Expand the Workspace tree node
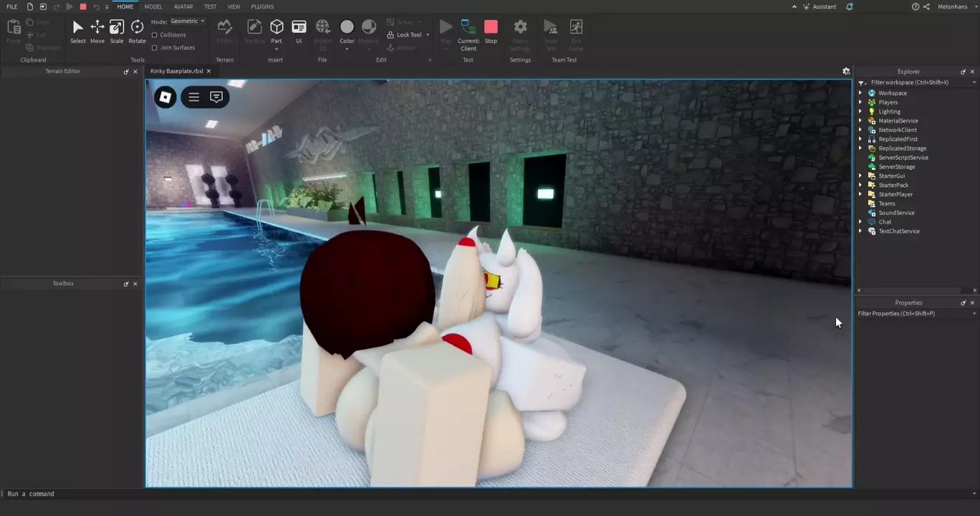The width and height of the screenshot is (980, 516). coord(860,93)
